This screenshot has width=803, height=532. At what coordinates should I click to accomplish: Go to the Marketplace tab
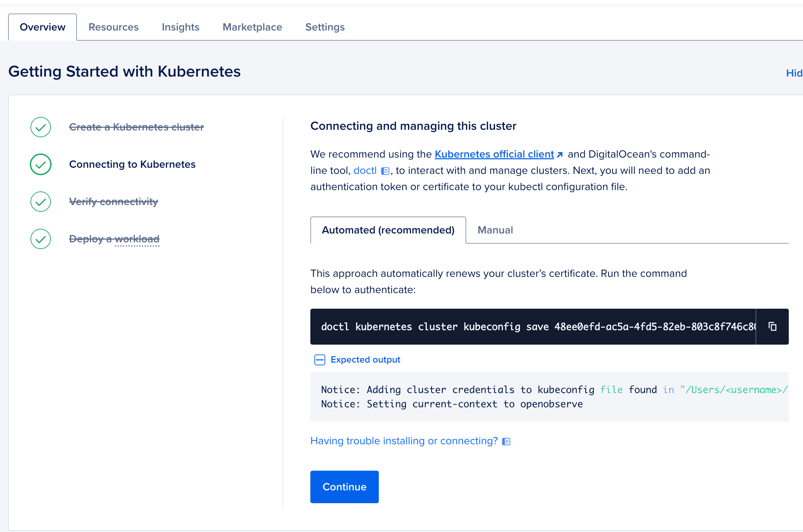click(252, 27)
